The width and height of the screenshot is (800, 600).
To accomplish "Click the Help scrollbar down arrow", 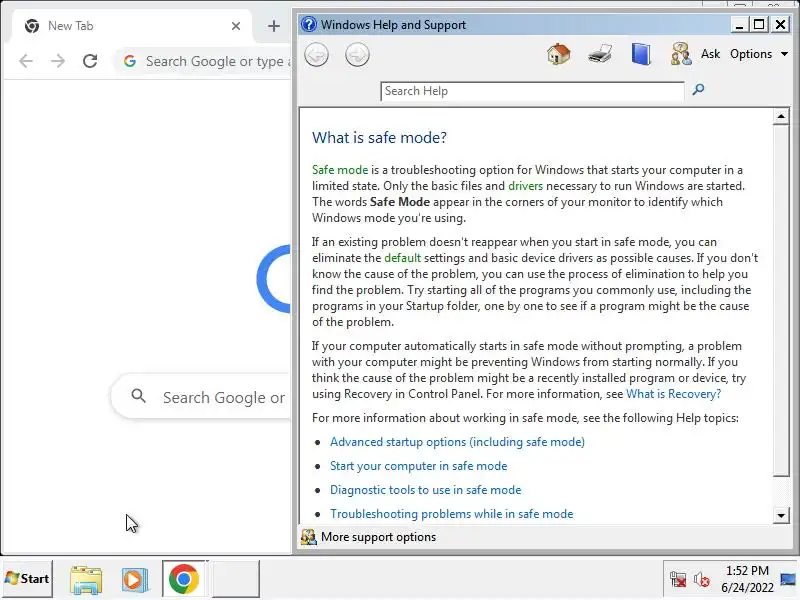I will pyautogui.click(x=781, y=515).
